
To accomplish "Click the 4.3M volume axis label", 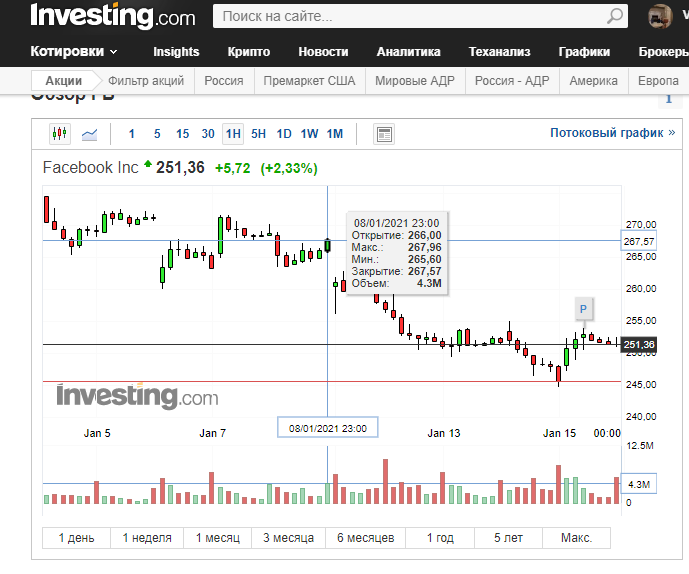I will tap(638, 484).
